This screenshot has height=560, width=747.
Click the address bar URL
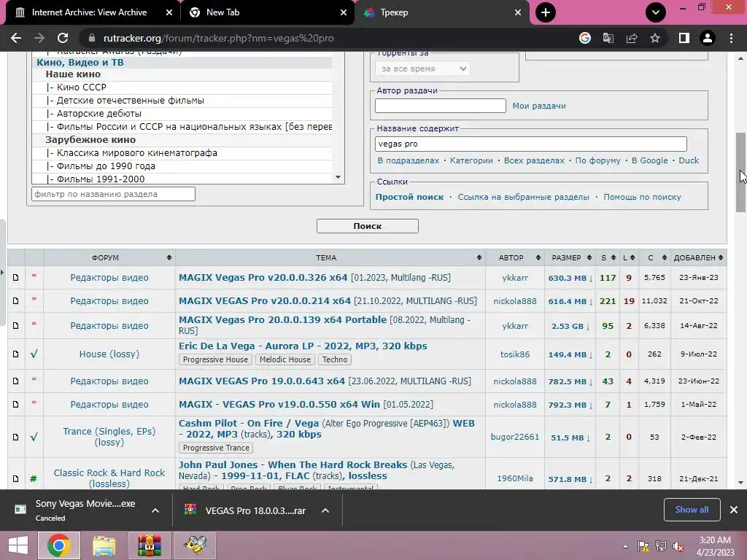[219, 38]
